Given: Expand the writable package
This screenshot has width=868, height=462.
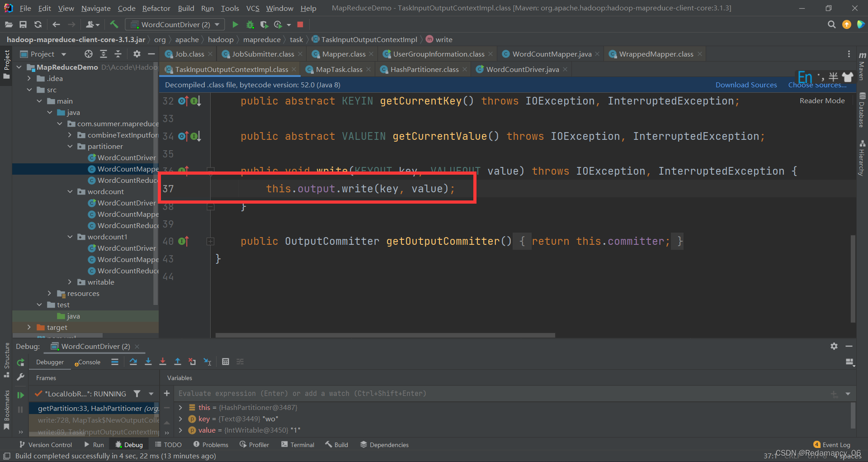Looking at the screenshot, I should click(x=70, y=282).
